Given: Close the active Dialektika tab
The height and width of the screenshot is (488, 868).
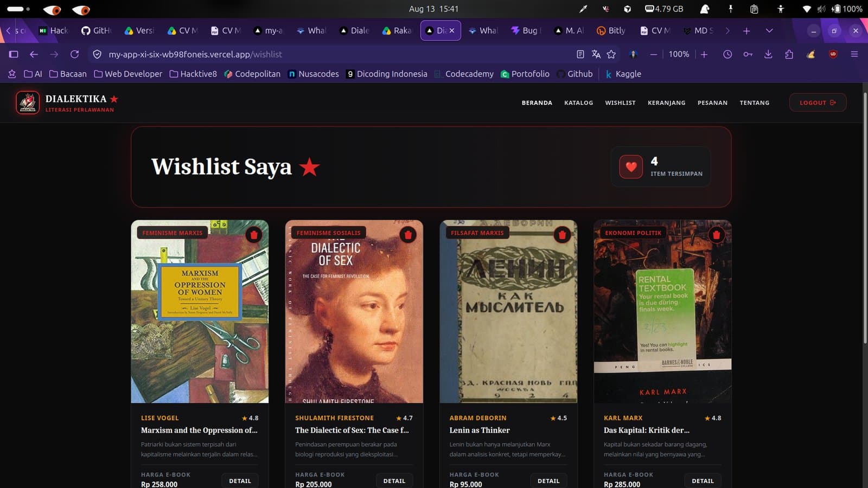Looking at the screenshot, I should [x=451, y=31].
